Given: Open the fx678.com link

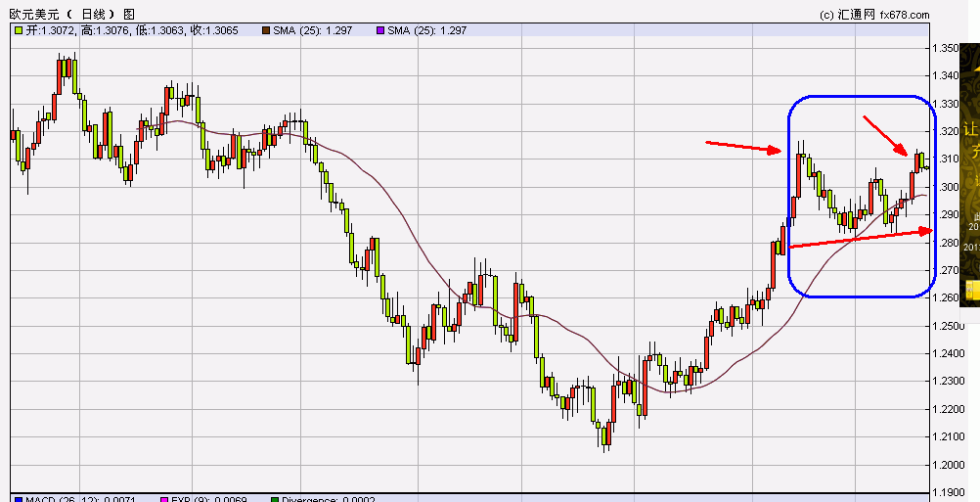Looking at the screenshot, I should click(905, 15).
